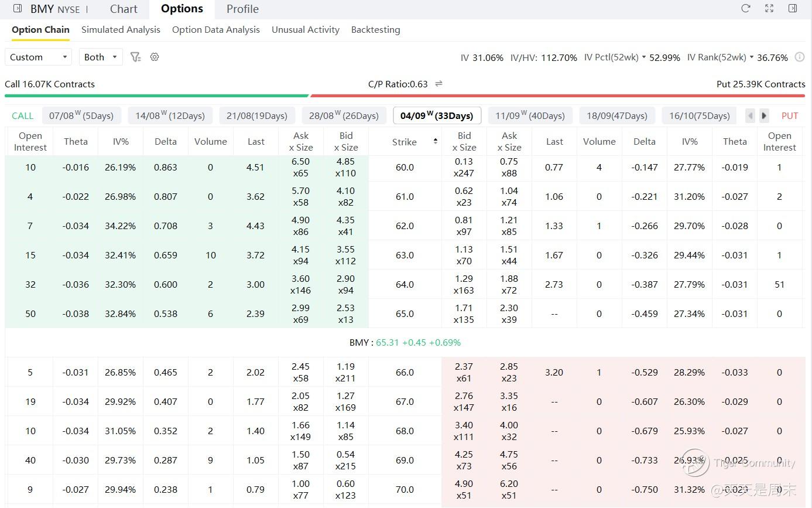Sort by the Strike column arrows
This screenshot has width=812, height=508.
(x=435, y=142)
